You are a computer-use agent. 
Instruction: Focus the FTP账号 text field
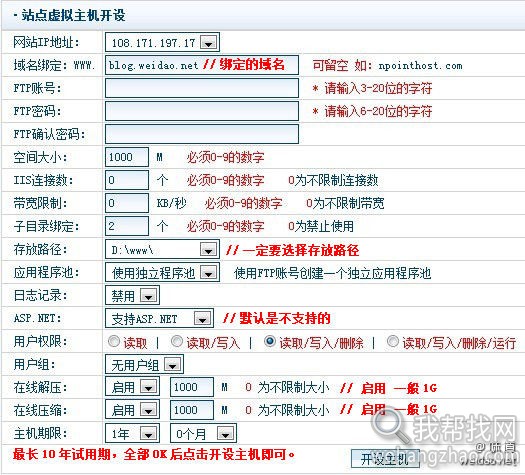coord(202,88)
